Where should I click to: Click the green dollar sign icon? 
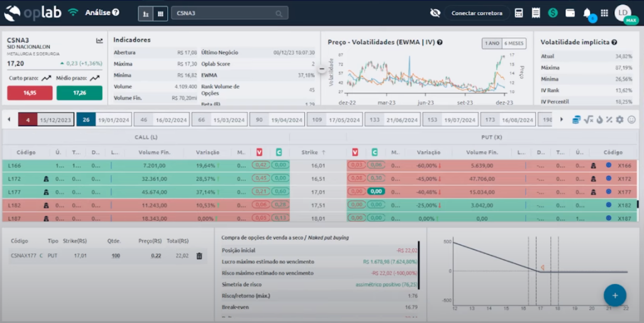(x=553, y=13)
